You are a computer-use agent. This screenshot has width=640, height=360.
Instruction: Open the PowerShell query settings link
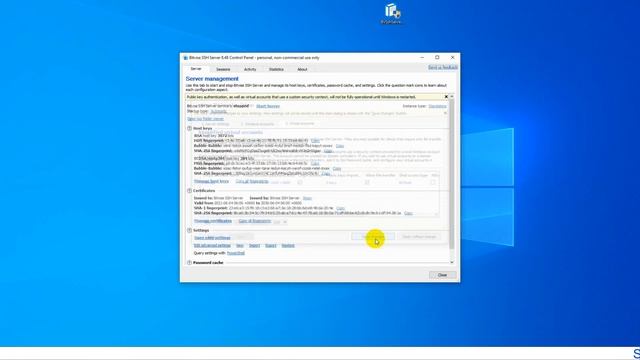(x=236, y=253)
